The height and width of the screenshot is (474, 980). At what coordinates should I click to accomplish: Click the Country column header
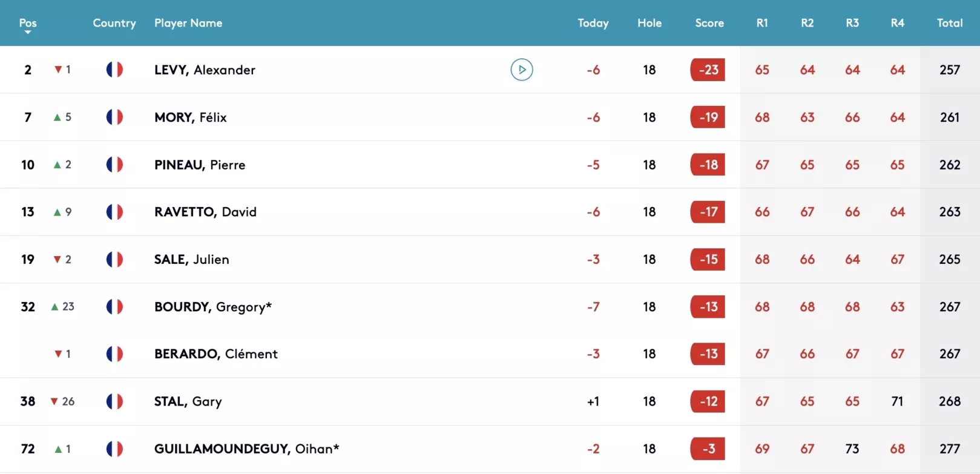pos(114,23)
